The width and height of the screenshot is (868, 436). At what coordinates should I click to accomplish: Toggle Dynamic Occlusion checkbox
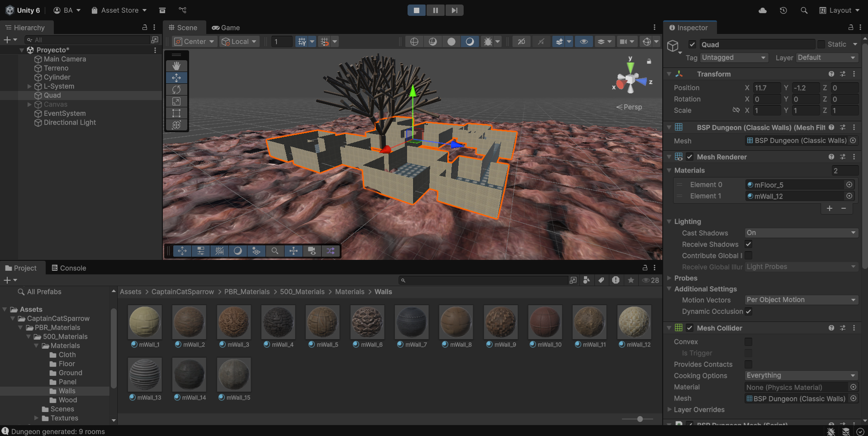749,311
